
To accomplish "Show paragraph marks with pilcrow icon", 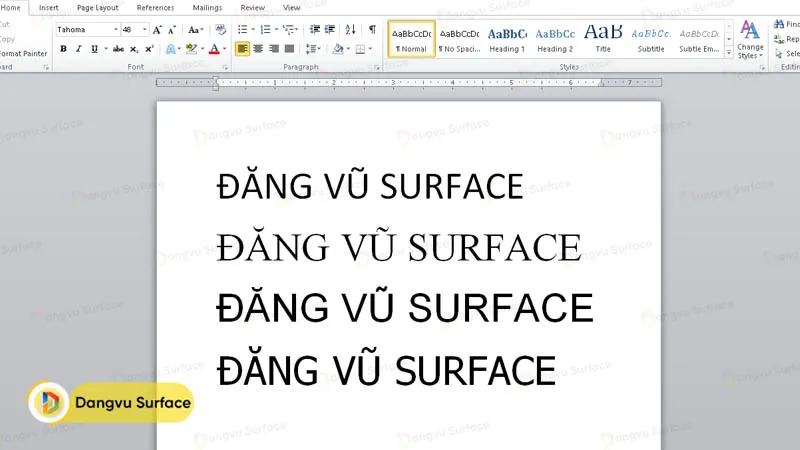I will click(x=372, y=30).
